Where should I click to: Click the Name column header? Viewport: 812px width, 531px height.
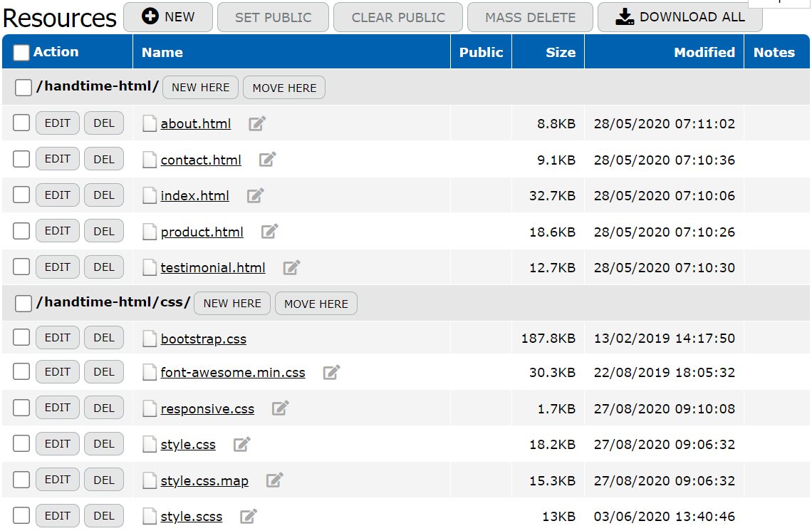tap(162, 53)
